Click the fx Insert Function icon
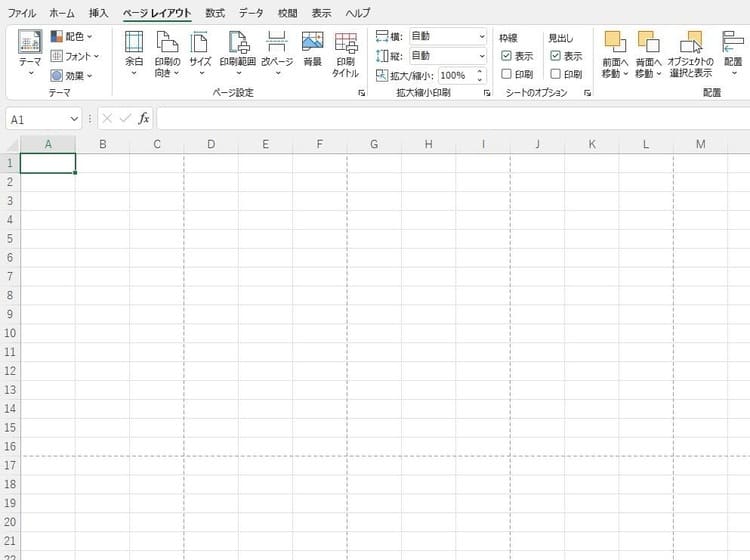Image resolution: width=750 pixels, height=560 pixels. [x=143, y=119]
